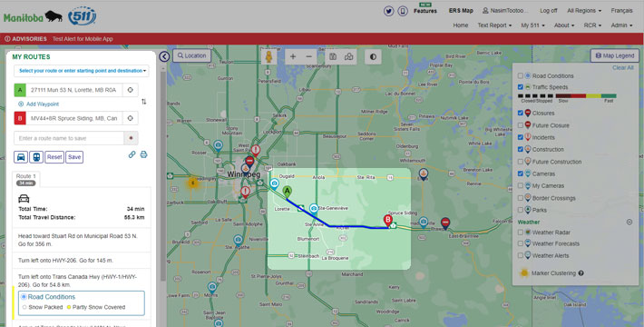Screen dimensions: 644x327
Task: Open About menu
Action: (564, 25)
